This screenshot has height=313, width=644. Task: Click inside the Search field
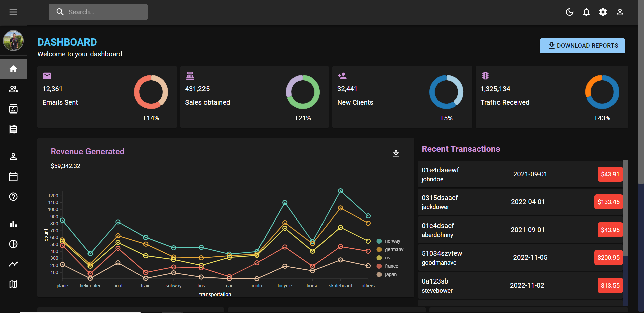coord(98,12)
